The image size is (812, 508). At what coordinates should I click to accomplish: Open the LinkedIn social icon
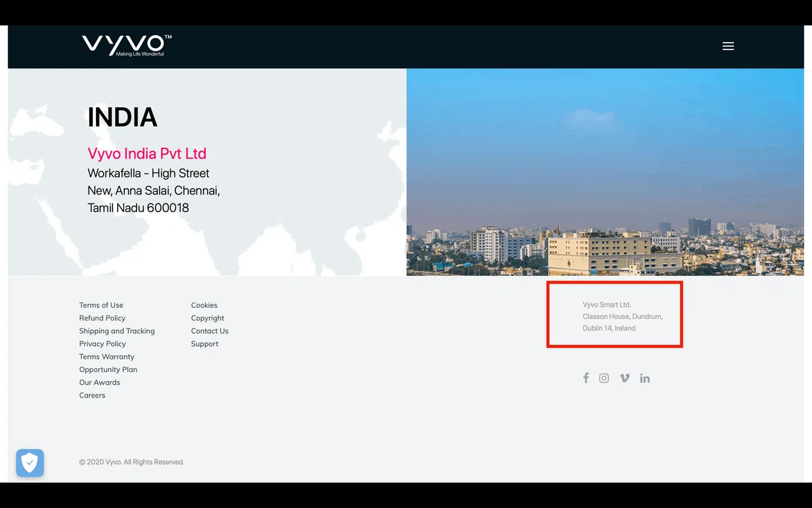[x=645, y=378]
